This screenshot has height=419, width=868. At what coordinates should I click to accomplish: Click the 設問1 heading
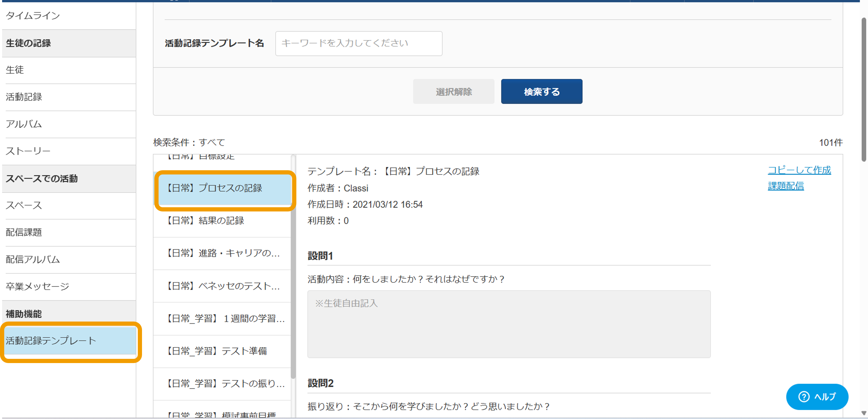pyautogui.click(x=320, y=256)
